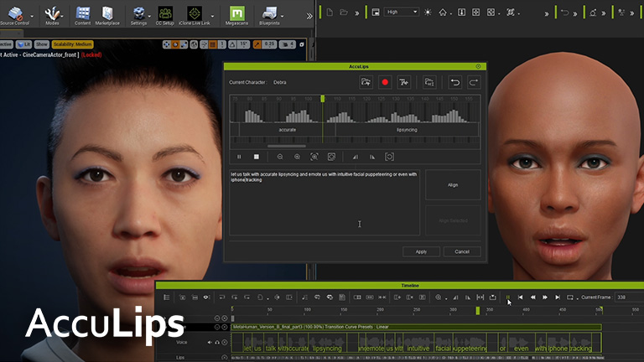Open the viewport Show menu

coord(41,44)
